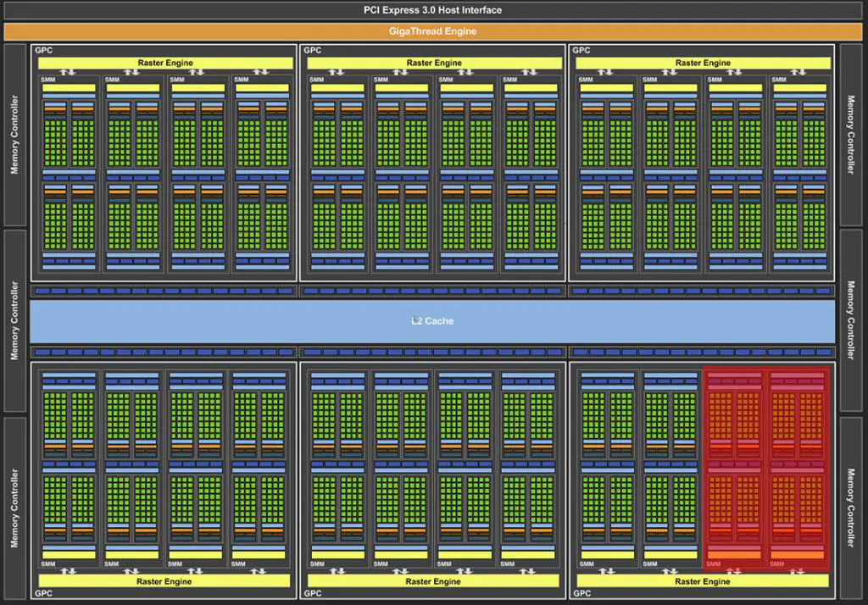Click the top-right Memory Controller block
The width and height of the screenshot is (868, 605).
(x=852, y=134)
